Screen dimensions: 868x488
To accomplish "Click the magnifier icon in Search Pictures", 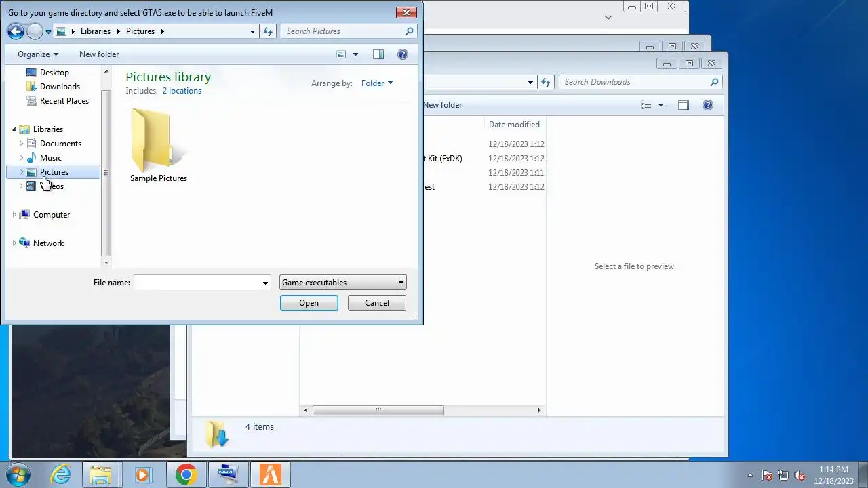I will 409,31.
